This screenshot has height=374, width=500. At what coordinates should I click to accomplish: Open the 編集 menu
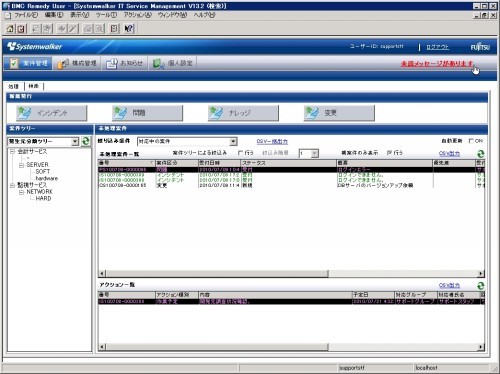click(54, 15)
